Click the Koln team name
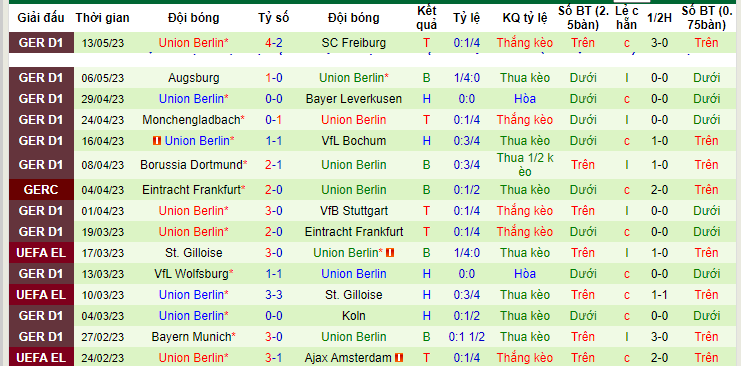 pyautogui.click(x=353, y=316)
